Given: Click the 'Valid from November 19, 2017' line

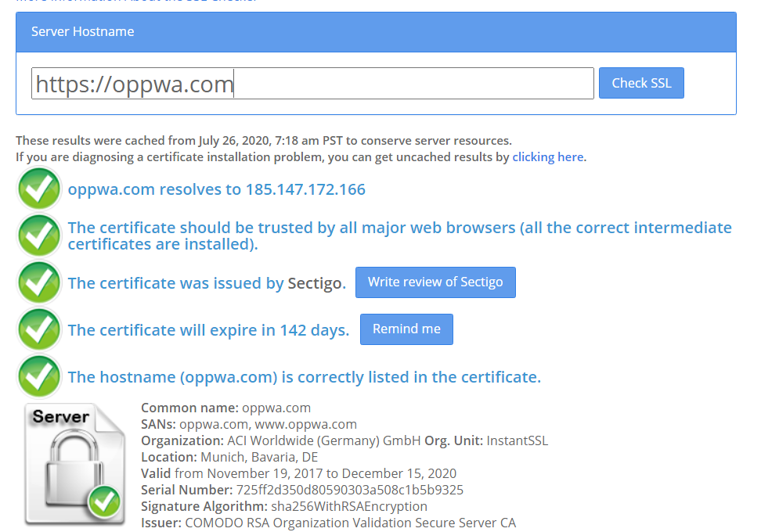Looking at the screenshot, I should coord(298,473).
